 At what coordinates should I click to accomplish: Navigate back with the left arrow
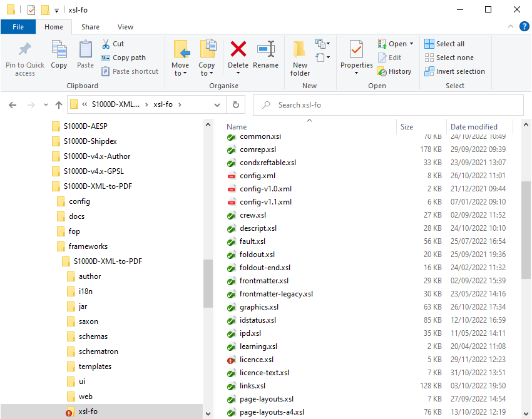pyautogui.click(x=13, y=105)
